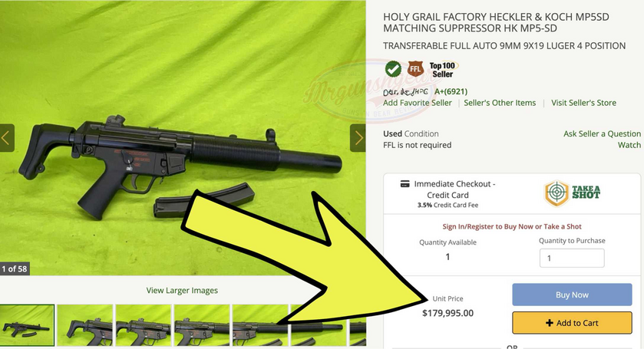Click the Buy Now button
The height and width of the screenshot is (349, 644).
pos(572,295)
